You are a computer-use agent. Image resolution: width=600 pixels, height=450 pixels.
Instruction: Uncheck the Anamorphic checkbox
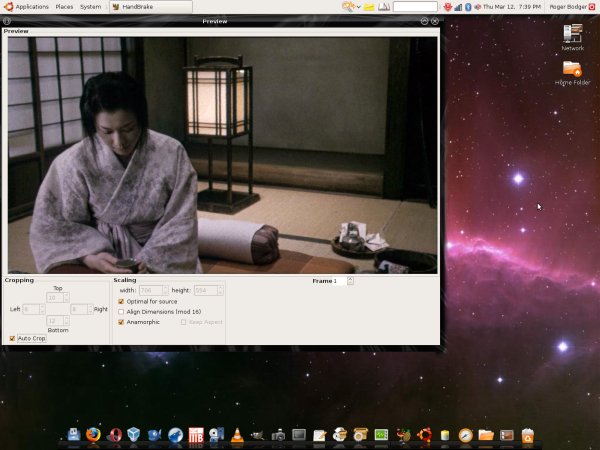click(121, 322)
